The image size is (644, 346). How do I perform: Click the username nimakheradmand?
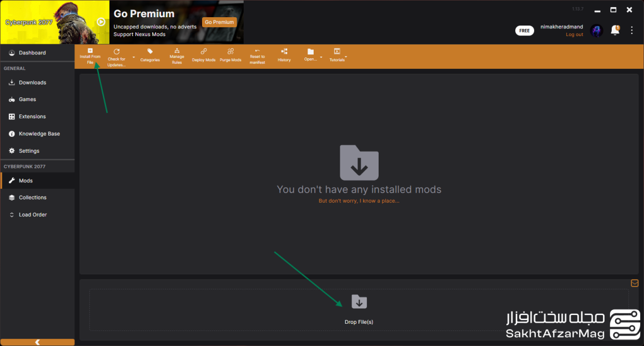pos(561,27)
